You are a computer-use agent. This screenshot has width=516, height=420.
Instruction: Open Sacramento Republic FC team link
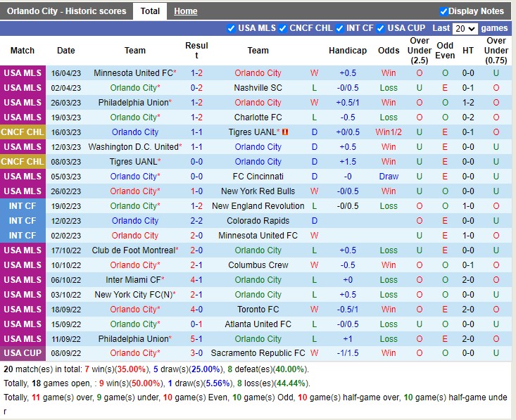point(258,354)
